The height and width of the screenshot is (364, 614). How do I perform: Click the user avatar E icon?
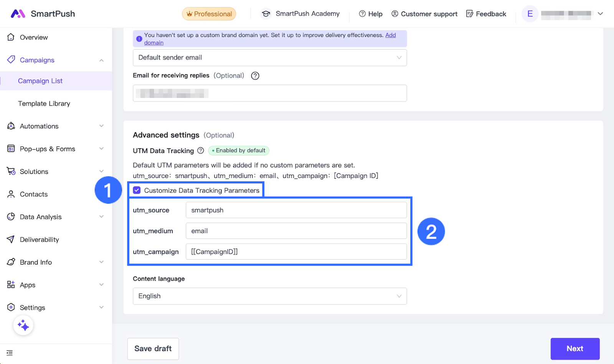click(x=530, y=14)
